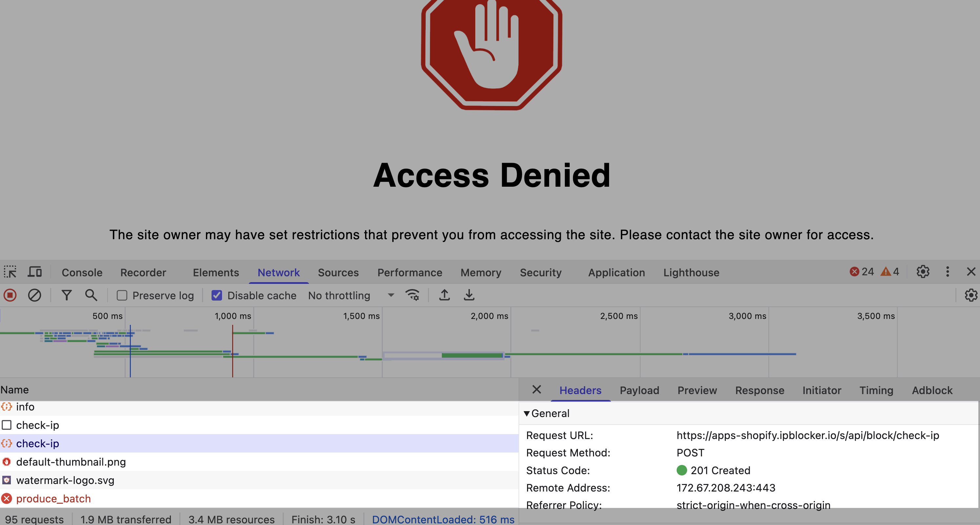Open the Timing tab
This screenshot has height=525, width=980.
pyautogui.click(x=876, y=390)
